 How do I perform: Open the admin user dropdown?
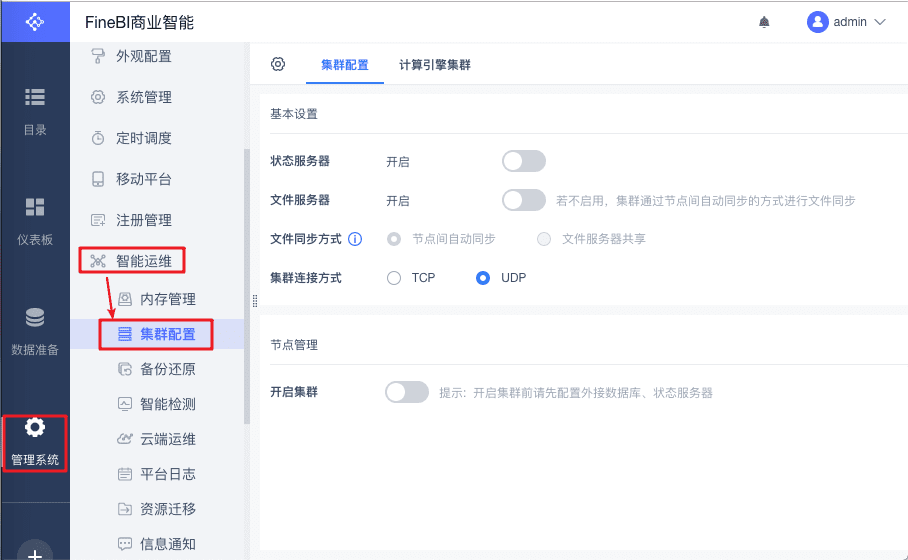click(846, 22)
